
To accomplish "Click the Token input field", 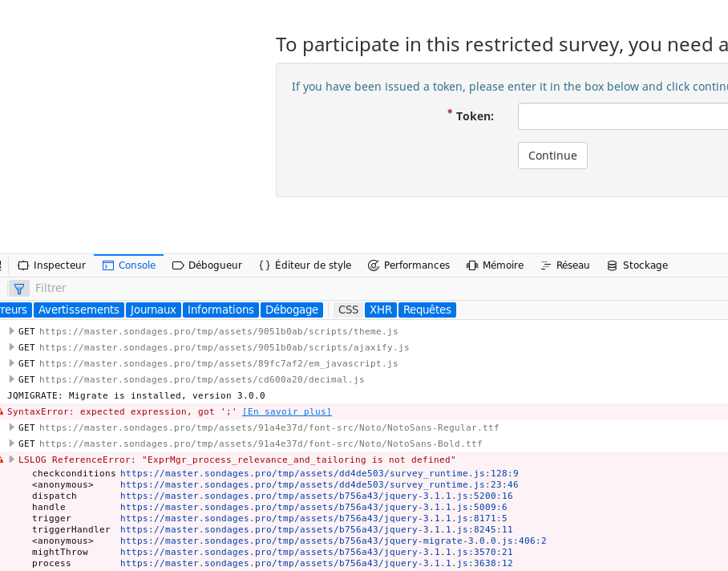I will [623, 116].
